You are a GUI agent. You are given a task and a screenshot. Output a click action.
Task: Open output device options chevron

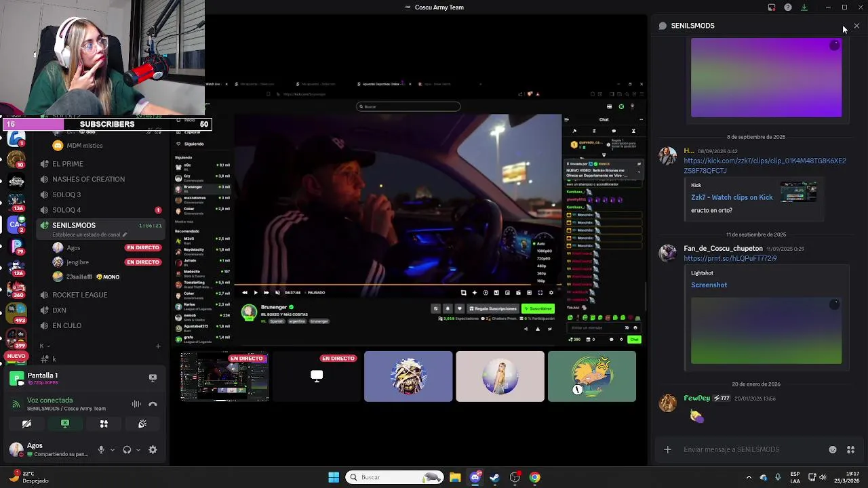pos(138,449)
